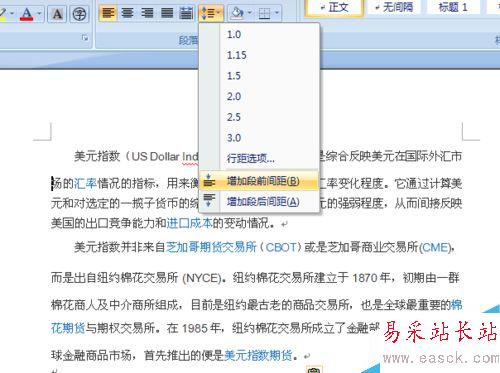
Task: Click the words '率变化程度' in the document
Action: point(355,183)
